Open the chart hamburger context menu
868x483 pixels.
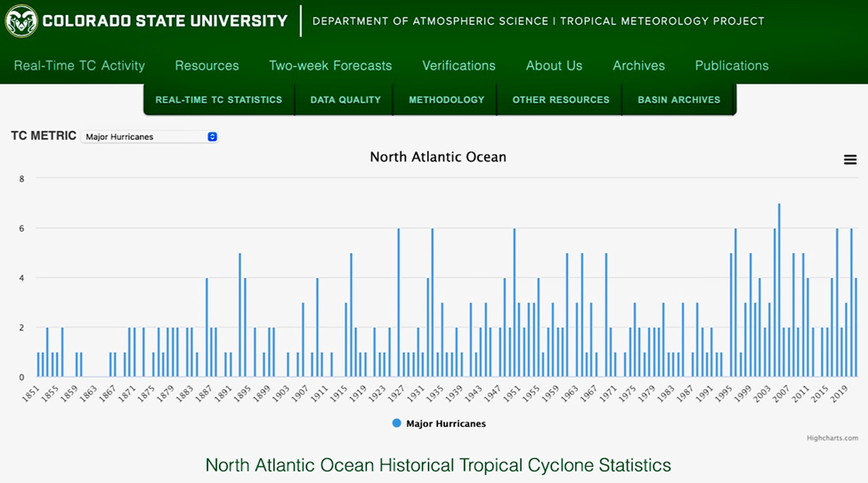point(850,160)
